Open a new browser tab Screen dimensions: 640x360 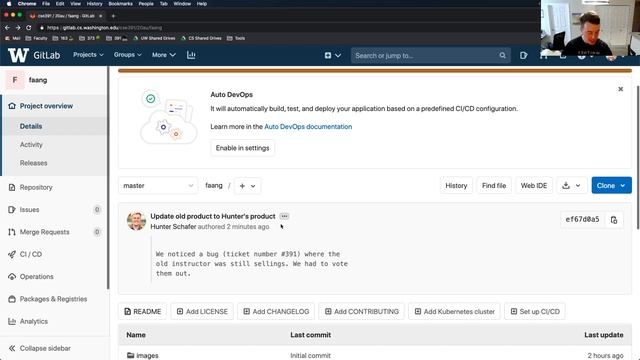pos(113,16)
